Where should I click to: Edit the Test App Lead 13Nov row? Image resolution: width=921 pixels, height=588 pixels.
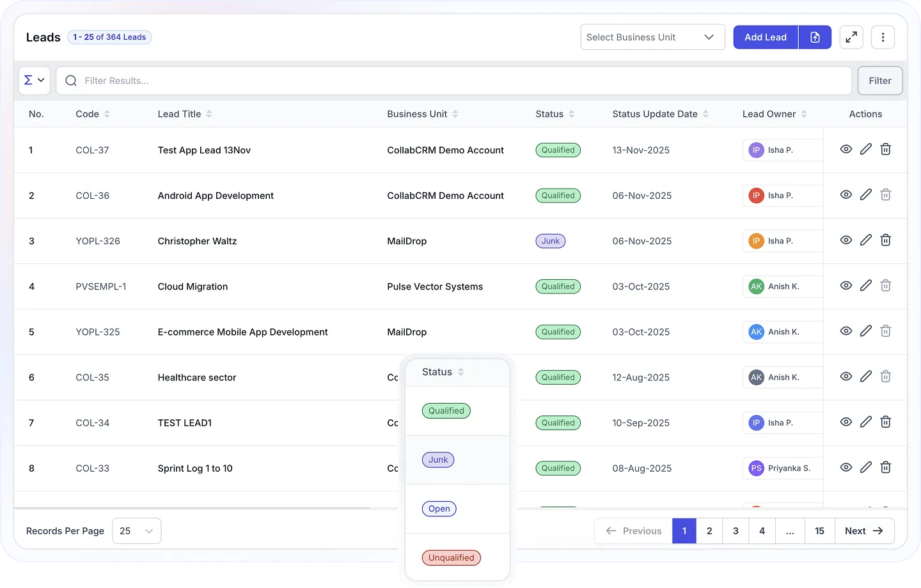[865, 150]
